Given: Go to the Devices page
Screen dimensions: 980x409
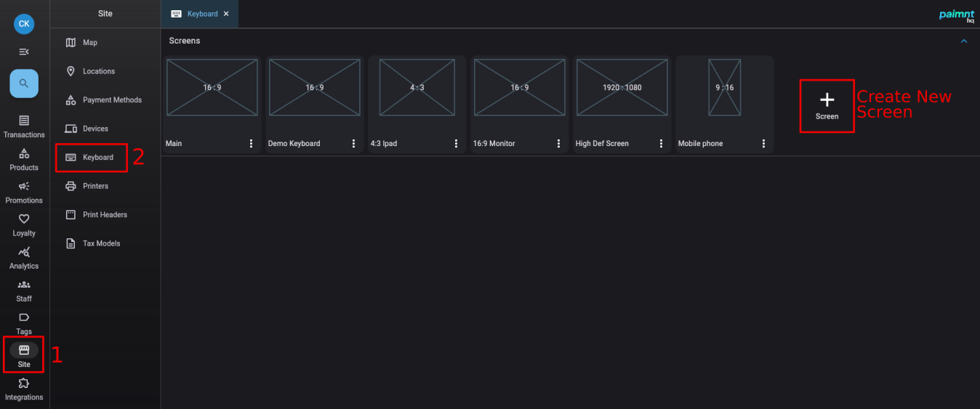Looking at the screenshot, I should tap(105, 129).
